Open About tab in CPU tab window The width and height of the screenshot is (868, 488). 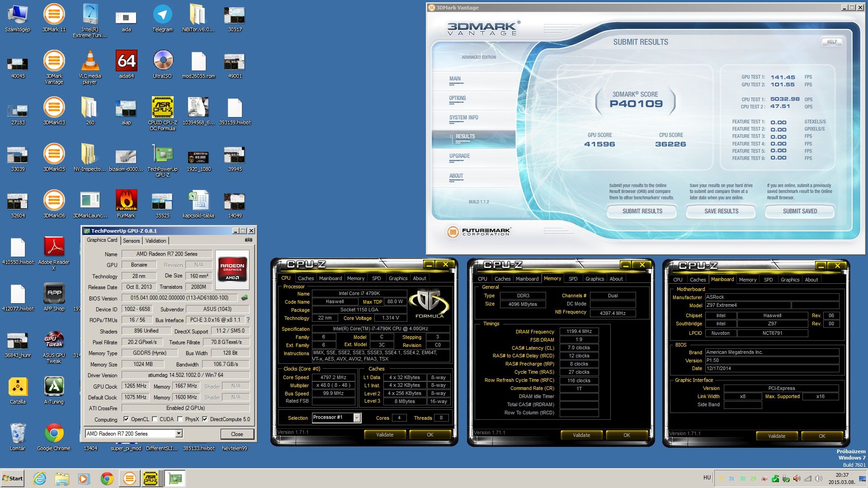[x=420, y=278]
